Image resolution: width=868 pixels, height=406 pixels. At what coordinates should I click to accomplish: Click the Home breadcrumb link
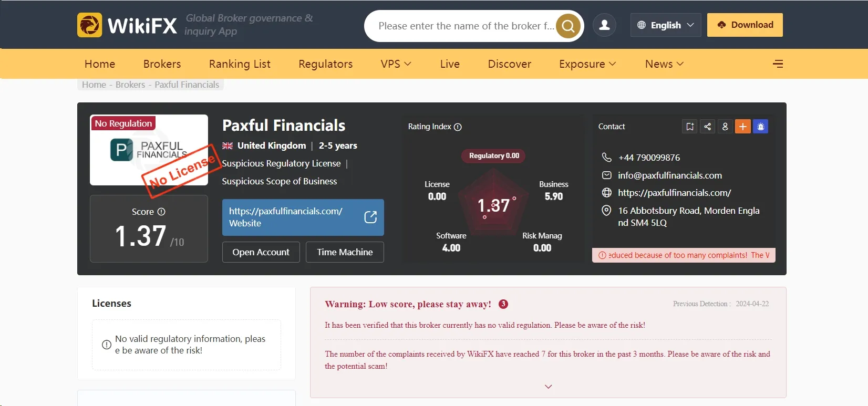point(94,85)
